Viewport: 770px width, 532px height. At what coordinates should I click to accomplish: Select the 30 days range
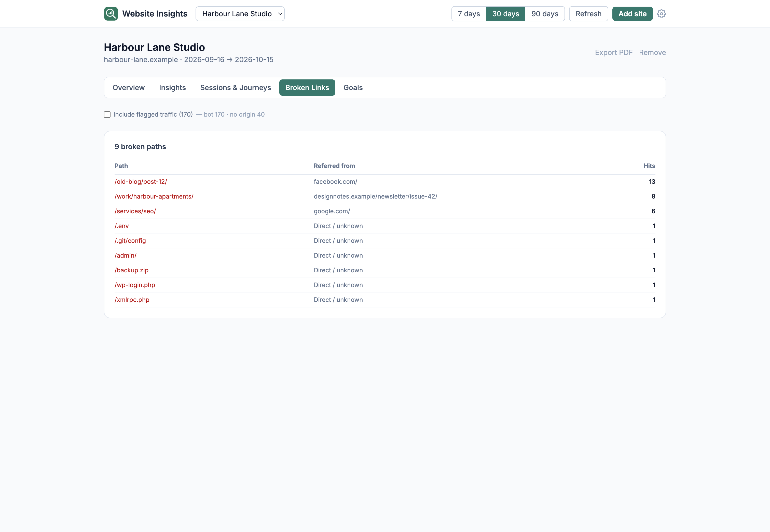[505, 14]
